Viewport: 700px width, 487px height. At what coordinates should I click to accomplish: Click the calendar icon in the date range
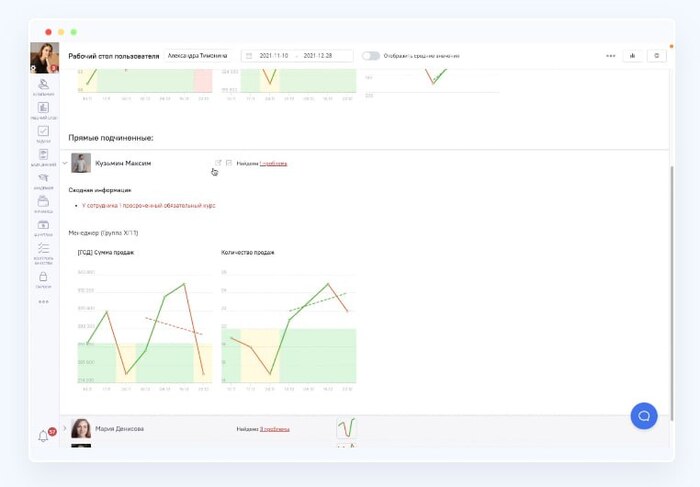(x=249, y=56)
